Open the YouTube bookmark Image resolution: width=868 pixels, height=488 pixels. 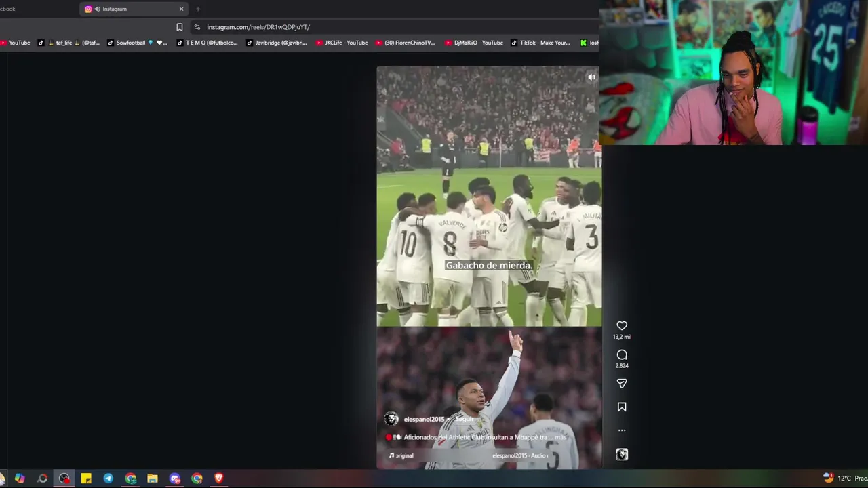[16, 43]
